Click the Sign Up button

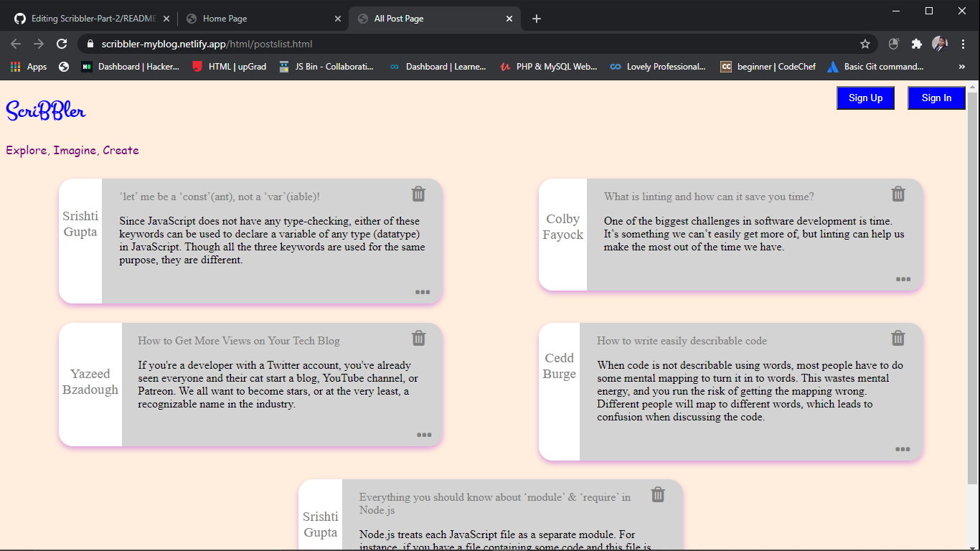[865, 98]
